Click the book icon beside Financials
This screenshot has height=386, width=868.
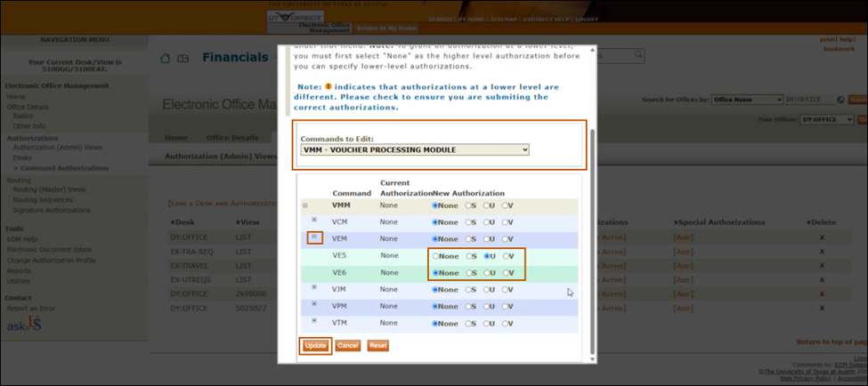pyautogui.click(x=183, y=59)
